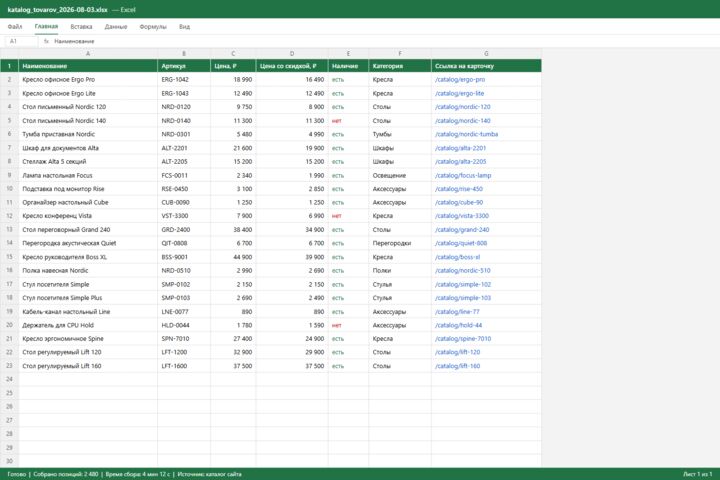Select cell 'Стол письменный Nordic 140'
The height and width of the screenshot is (480, 720).
[88, 120]
